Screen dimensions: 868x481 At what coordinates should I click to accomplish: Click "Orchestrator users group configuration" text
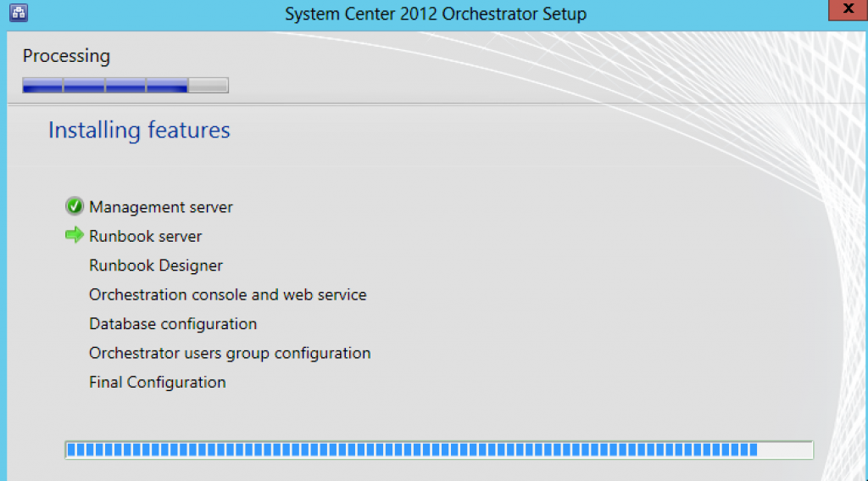(x=231, y=353)
